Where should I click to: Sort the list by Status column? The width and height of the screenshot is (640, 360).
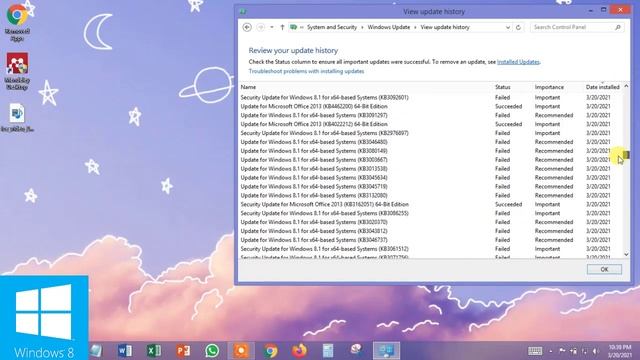[502, 87]
